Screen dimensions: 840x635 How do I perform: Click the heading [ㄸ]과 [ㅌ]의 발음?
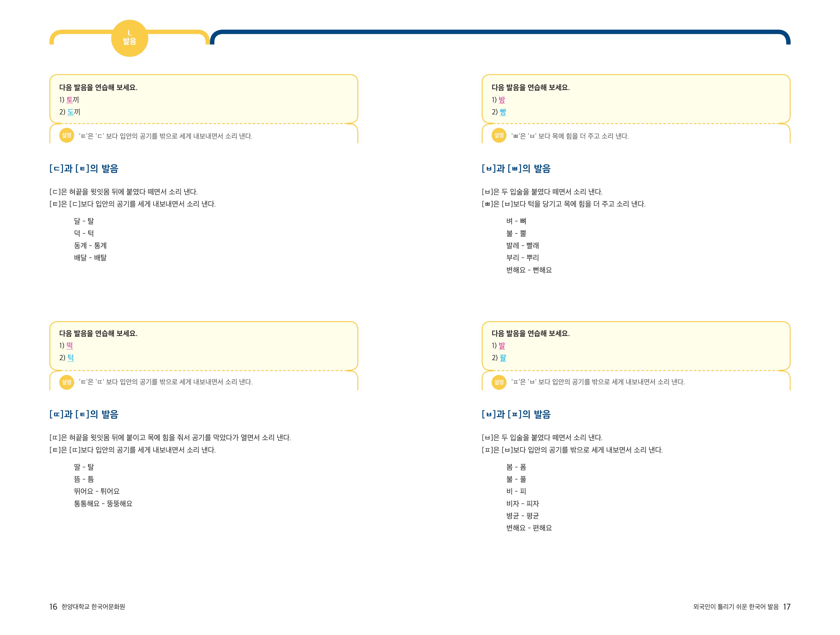[84, 414]
